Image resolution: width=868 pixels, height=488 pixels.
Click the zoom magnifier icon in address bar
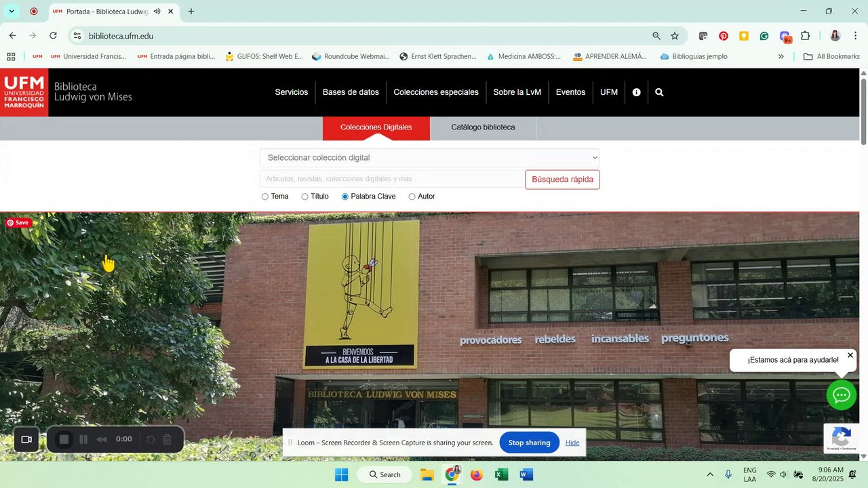click(x=656, y=36)
